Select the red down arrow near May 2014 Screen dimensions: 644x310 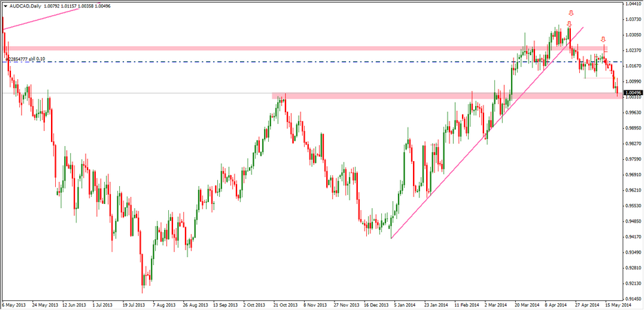pos(603,40)
